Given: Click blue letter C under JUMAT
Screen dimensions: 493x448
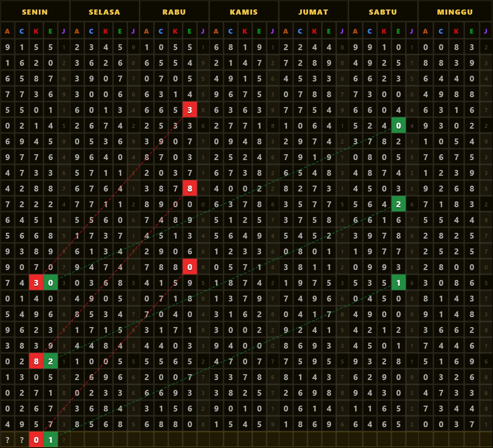Looking at the screenshot, I should [300, 31].
